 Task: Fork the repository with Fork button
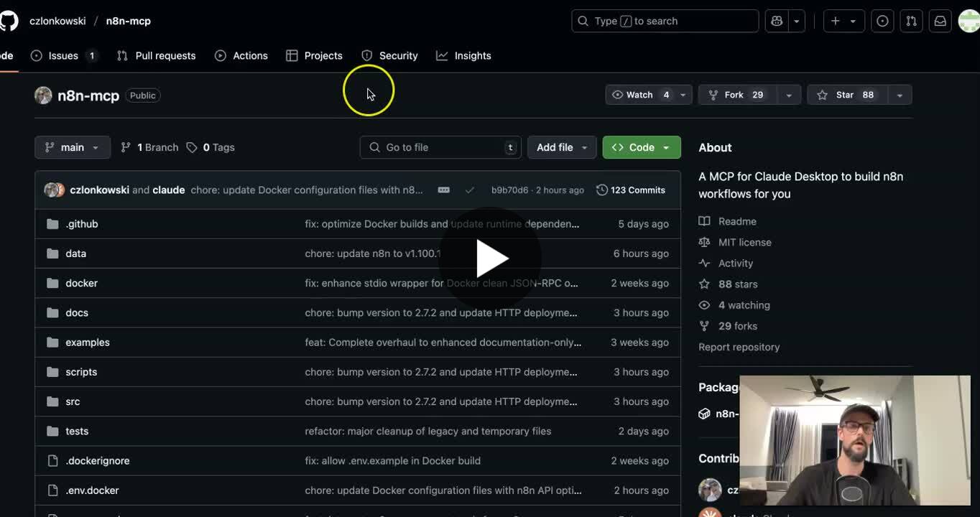tap(736, 95)
